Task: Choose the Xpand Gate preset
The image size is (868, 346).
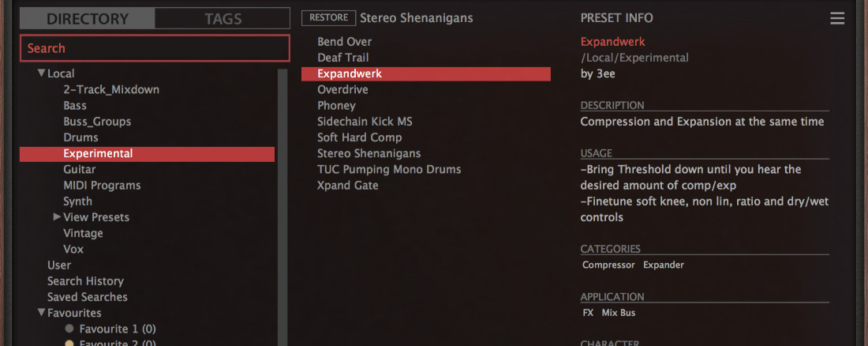Action: [347, 185]
